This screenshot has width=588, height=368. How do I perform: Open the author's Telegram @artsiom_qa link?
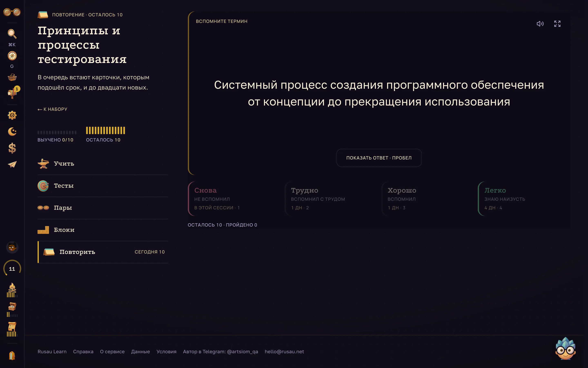coord(220,351)
